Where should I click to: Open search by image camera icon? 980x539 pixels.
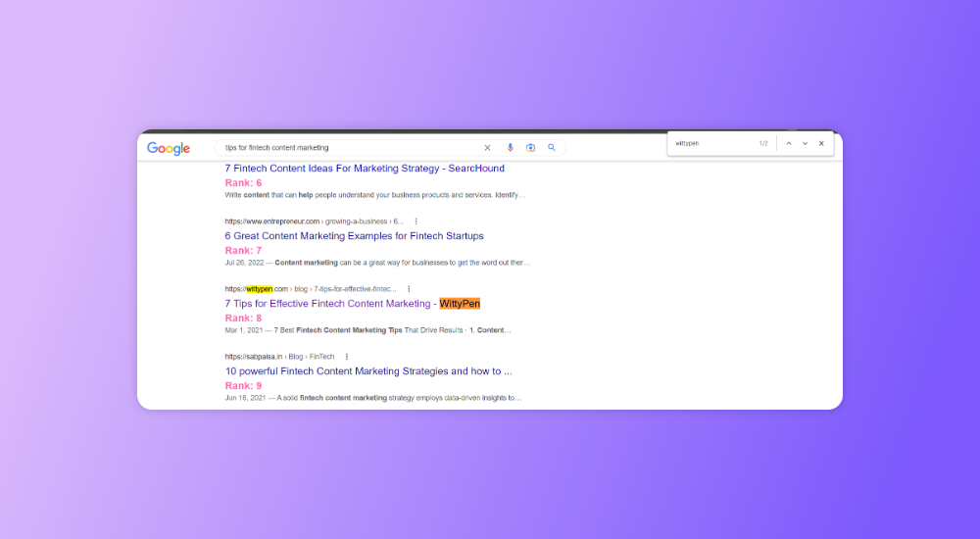coord(530,148)
